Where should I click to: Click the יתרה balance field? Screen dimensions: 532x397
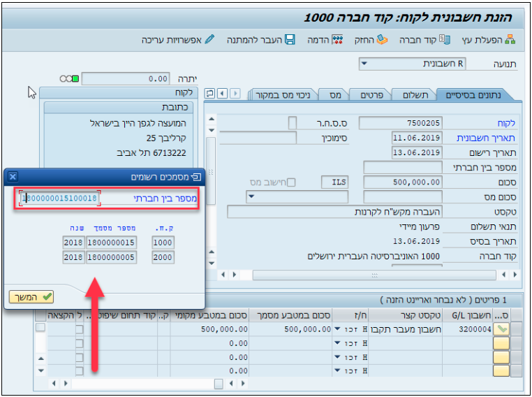(x=126, y=79)
